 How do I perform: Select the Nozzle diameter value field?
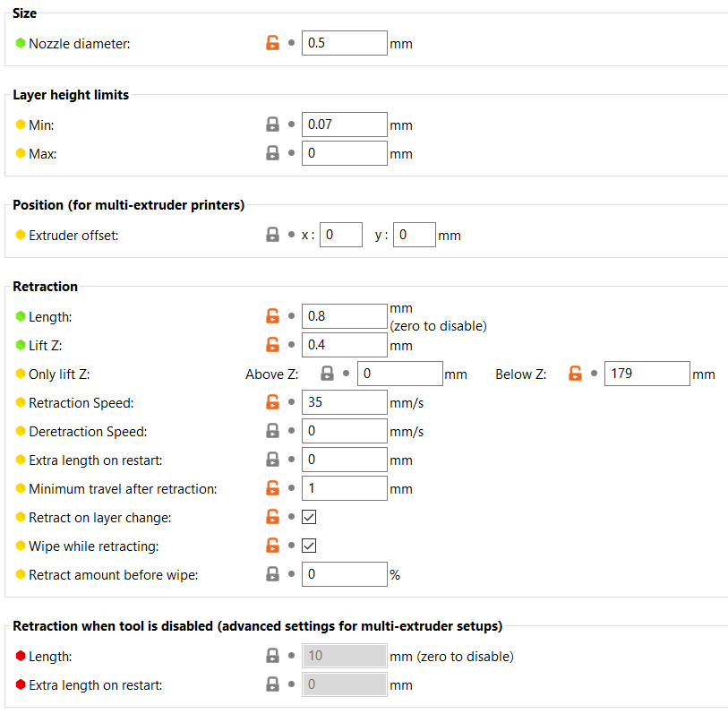[344, 42]
